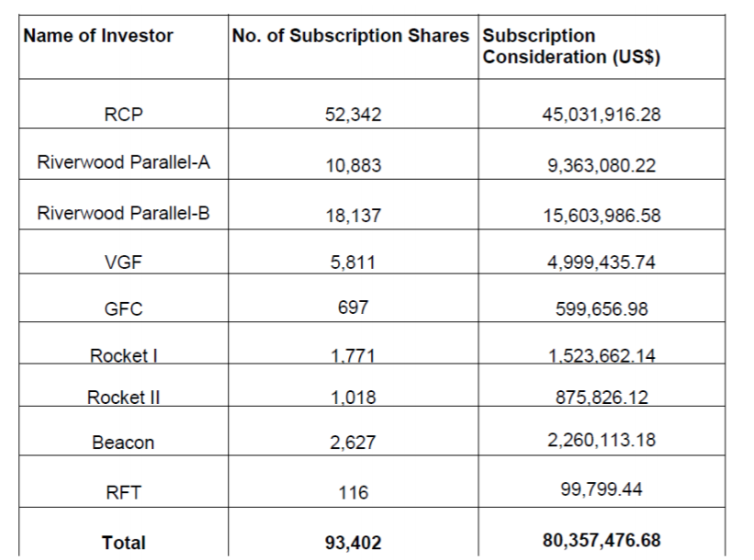Image resolution: width=754 pixels, height=560 pixels.
Task: Click the GFC investor name
Action: pyautogui.click(x=123, y=309)
